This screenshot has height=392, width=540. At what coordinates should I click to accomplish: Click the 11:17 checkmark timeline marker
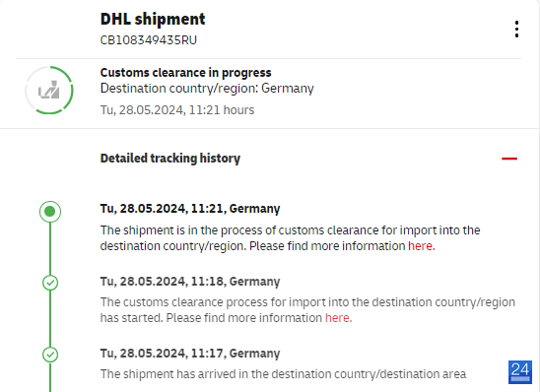(x=50, y=355)
